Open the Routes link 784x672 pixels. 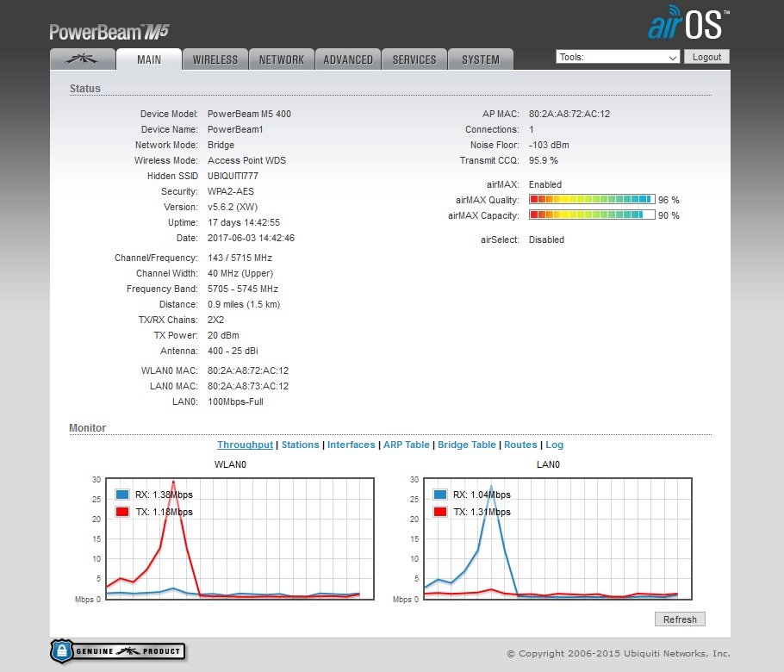pos(520,445)
